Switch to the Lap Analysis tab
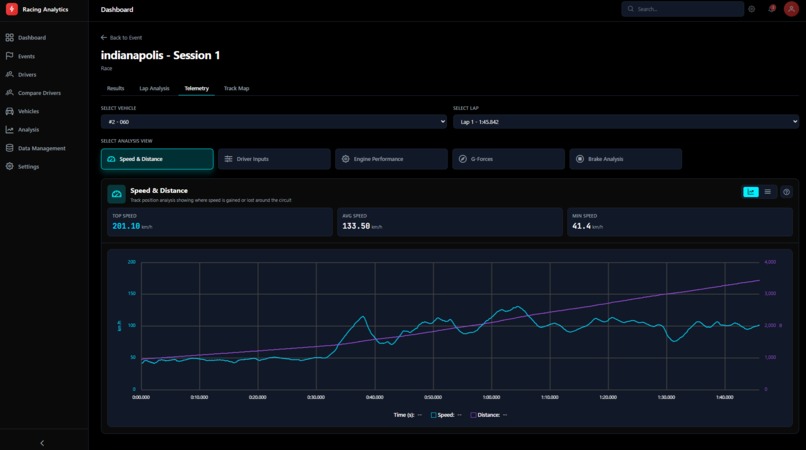This screenshot has height=450, width=806. 154,88
